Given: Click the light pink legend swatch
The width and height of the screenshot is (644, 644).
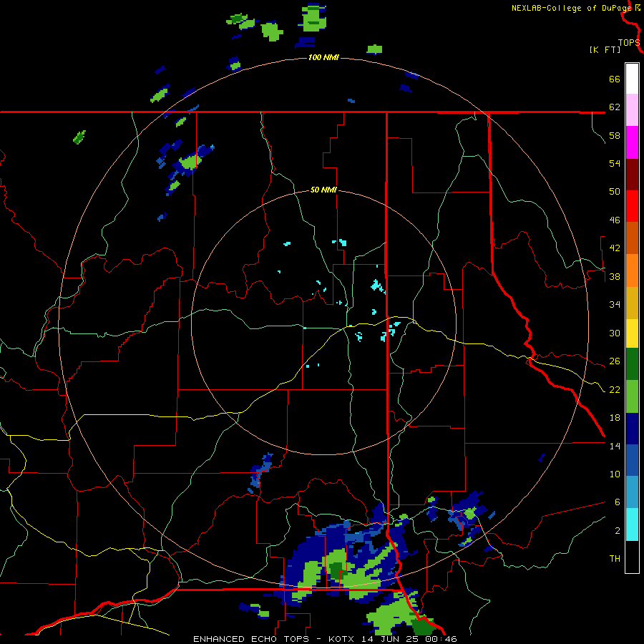Looking at the screenshot, I should 632,110.
